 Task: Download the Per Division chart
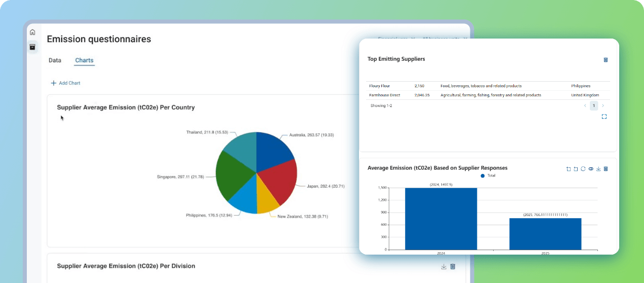tap(444, 267)
